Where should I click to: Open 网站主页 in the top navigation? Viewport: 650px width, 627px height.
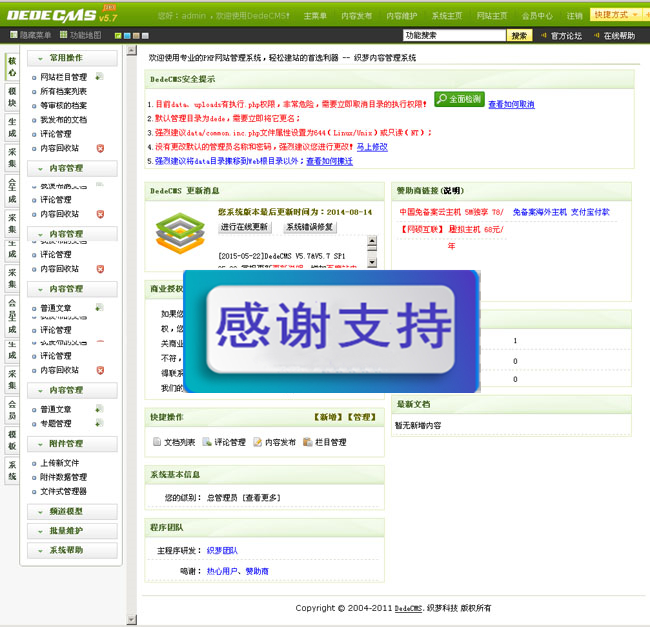[x=492, y=16]
